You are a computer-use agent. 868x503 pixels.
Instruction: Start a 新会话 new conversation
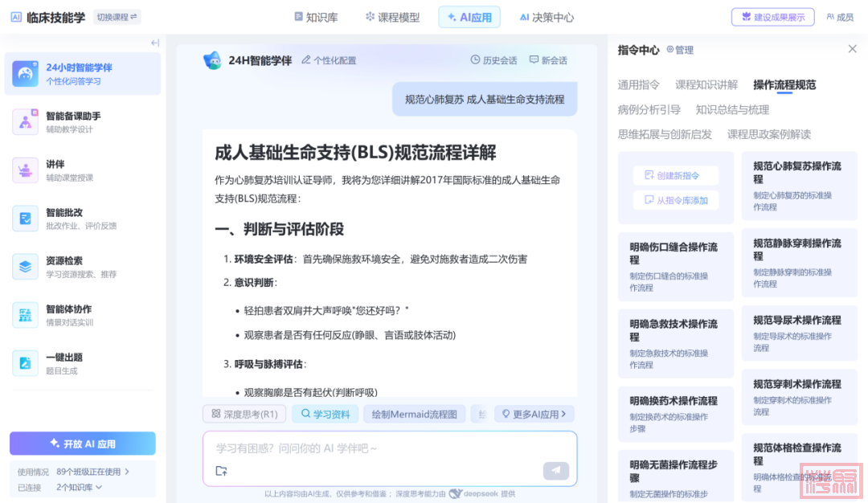(548, 60)
